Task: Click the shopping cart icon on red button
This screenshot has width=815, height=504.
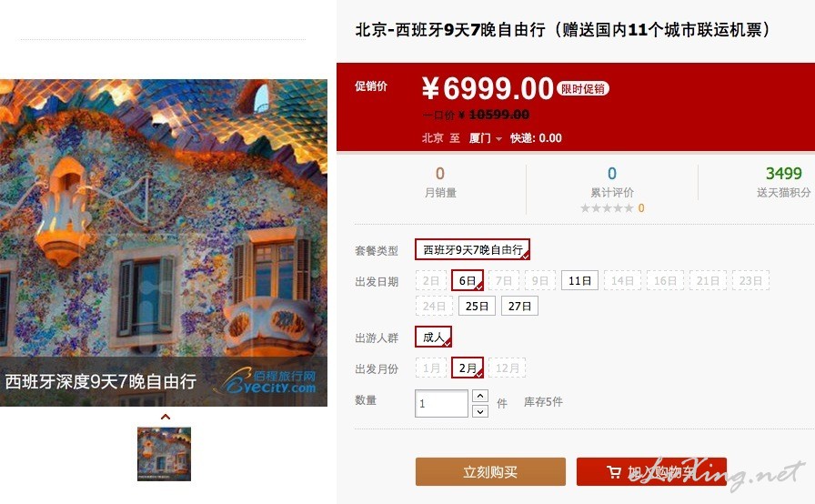Action: click(x=614, y=472)
